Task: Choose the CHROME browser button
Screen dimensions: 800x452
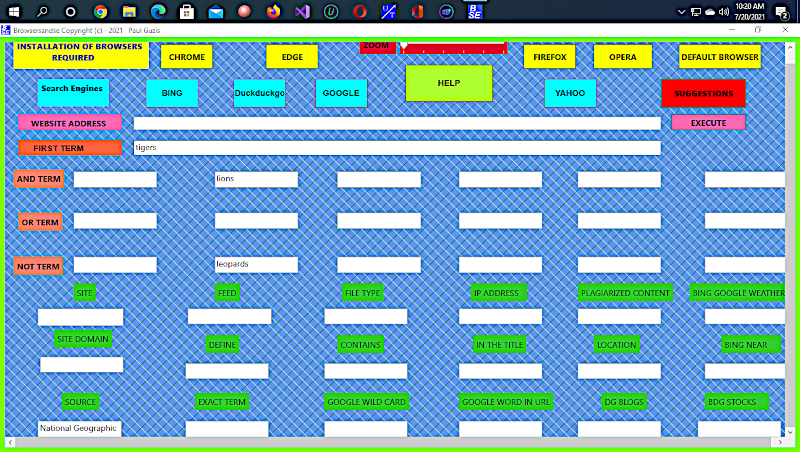Action: click(187, 57)
